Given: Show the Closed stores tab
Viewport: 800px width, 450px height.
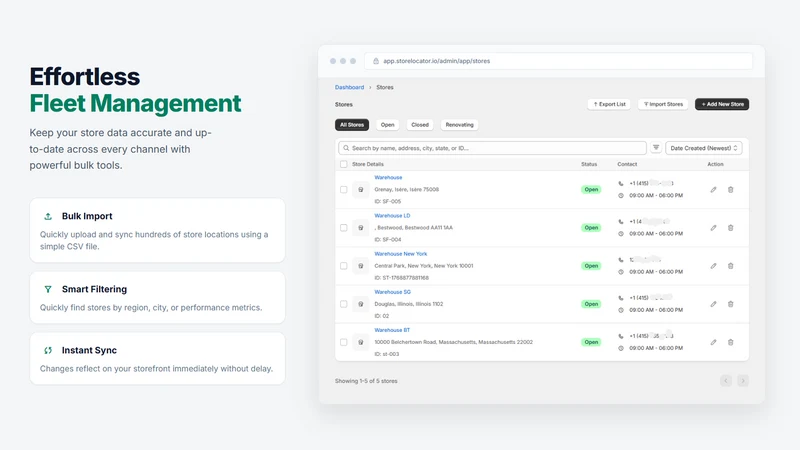Looking at the screenshot, I should pyautogui.click(x=420, y=125).
